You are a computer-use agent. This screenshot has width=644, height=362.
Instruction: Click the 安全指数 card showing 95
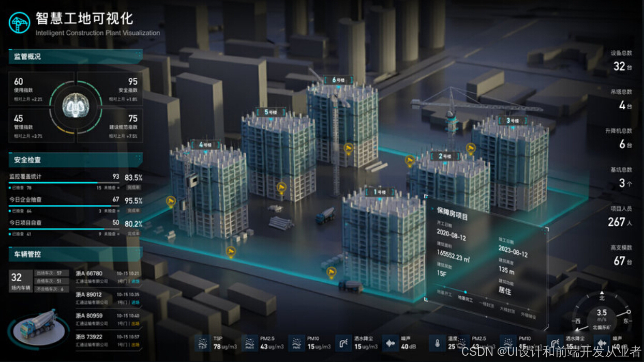click(110, 89)
